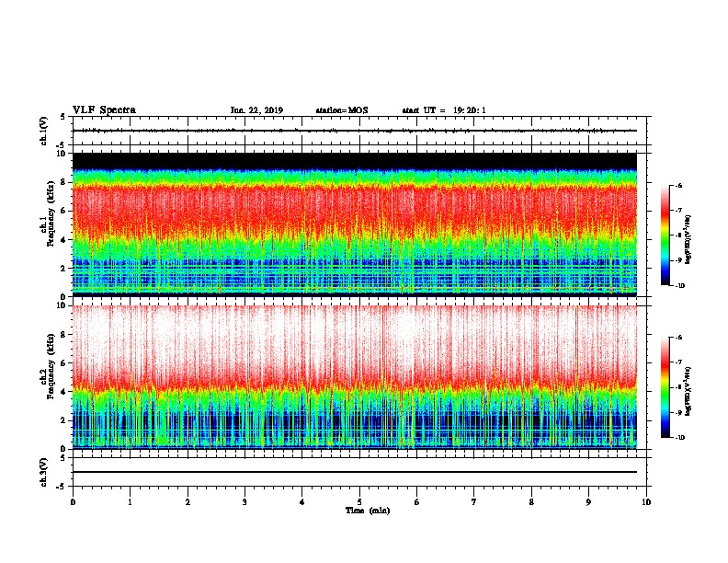Click the ch.1 color scale bar
Screen dimensions: 728x563
[665, 236]
